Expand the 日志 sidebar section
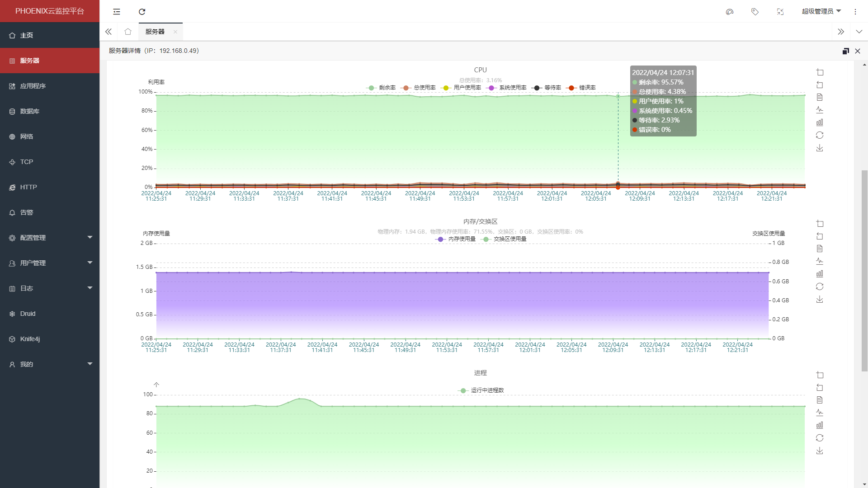 coord(50,288)
